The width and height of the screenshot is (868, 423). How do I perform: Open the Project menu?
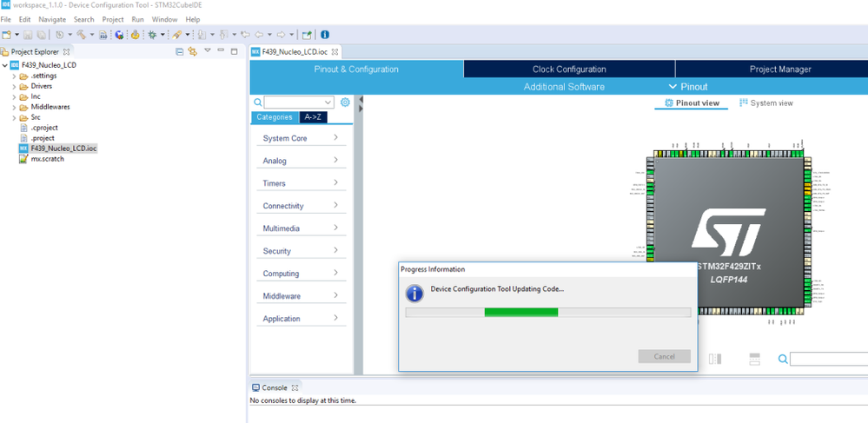pyautogui.click(x=113, y=19)
